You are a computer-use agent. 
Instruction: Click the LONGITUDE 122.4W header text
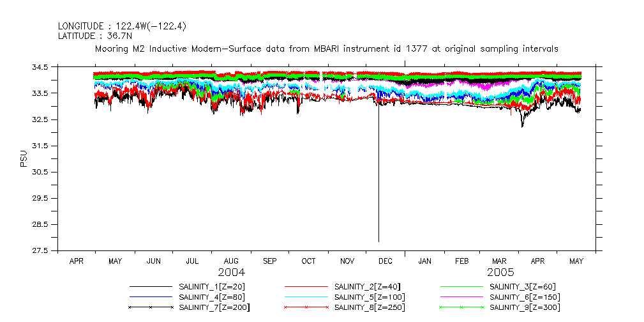click(x=123, y=26)
